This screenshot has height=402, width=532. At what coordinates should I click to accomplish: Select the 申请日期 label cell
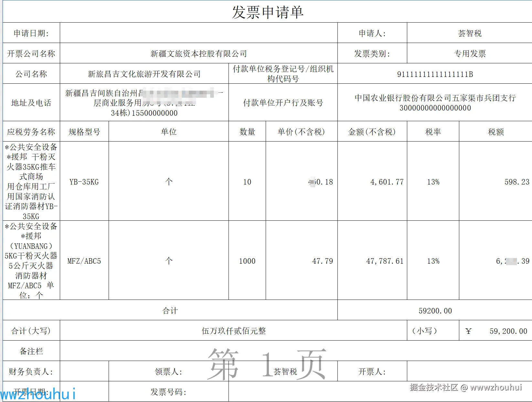click(x=31, y=33)
